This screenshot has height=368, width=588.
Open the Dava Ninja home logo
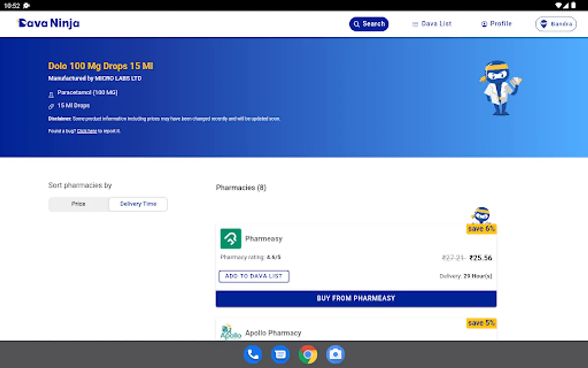(x=48, y=23)
